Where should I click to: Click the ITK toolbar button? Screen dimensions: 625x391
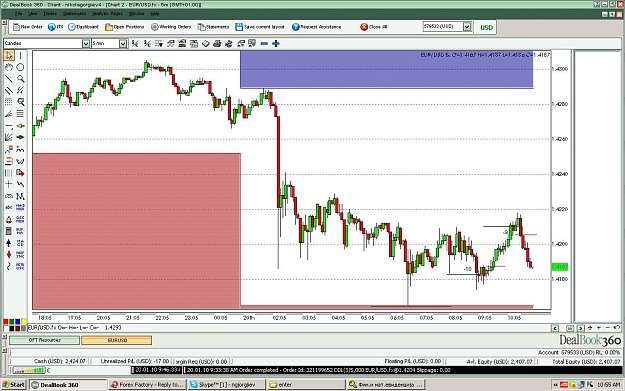[x=55, y=27]
